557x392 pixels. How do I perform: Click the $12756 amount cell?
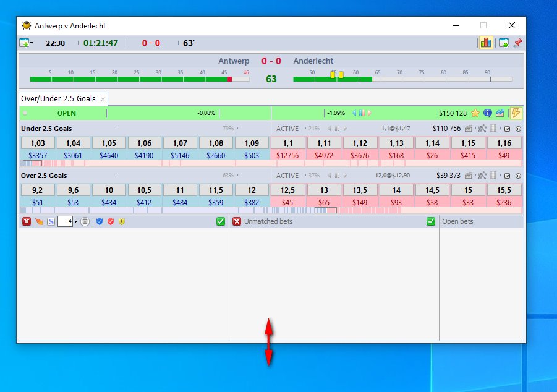click(287, 155)
